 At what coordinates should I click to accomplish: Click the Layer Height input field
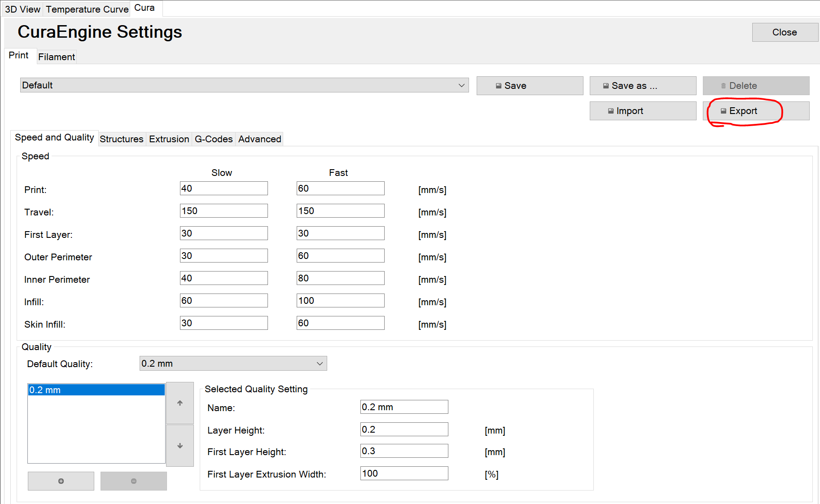point(404,429)
